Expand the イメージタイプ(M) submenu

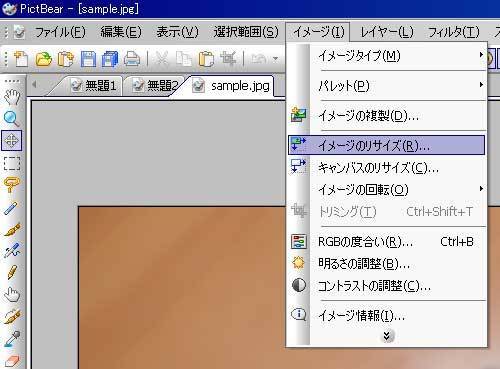387,56
